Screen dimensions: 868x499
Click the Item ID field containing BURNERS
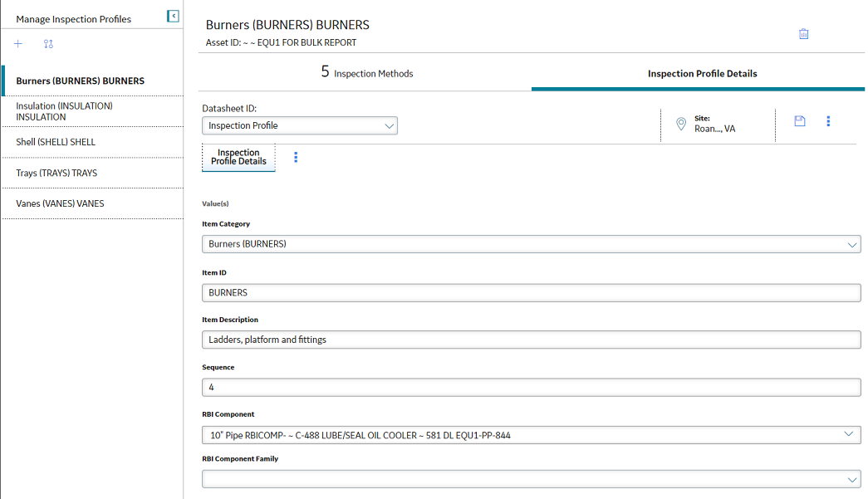(531, 292)
